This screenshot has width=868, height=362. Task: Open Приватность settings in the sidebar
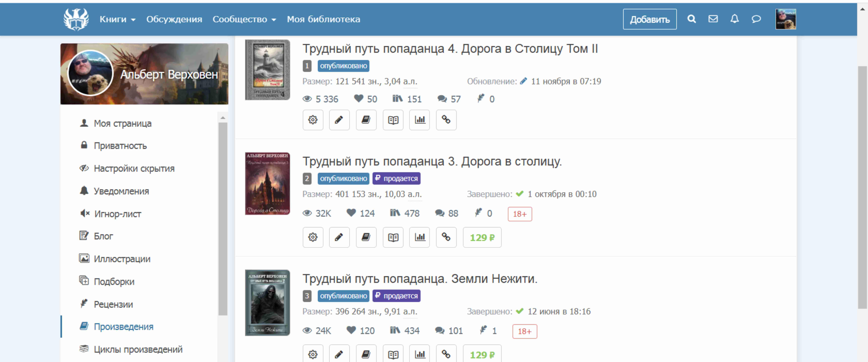pos(120,146)
